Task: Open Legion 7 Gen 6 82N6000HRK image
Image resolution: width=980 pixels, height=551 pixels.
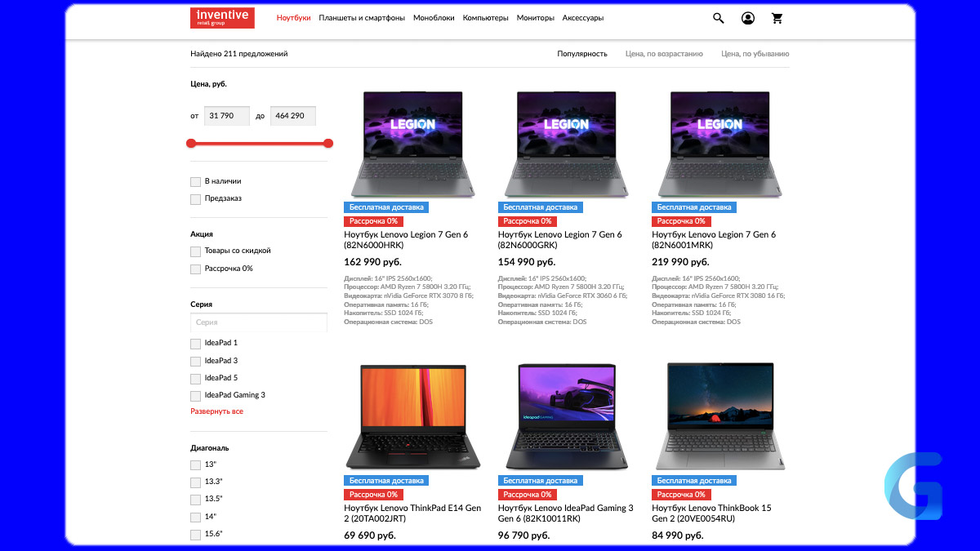Action: 412,144
